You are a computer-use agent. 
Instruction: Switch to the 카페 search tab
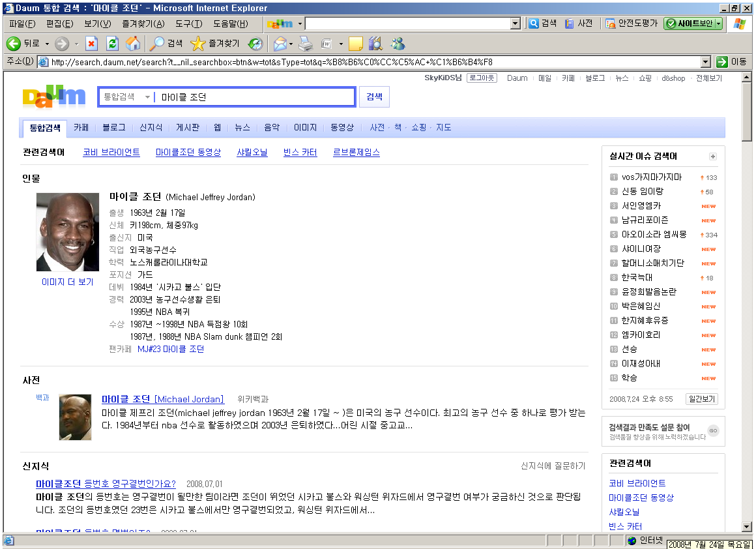tap(81, 127)
